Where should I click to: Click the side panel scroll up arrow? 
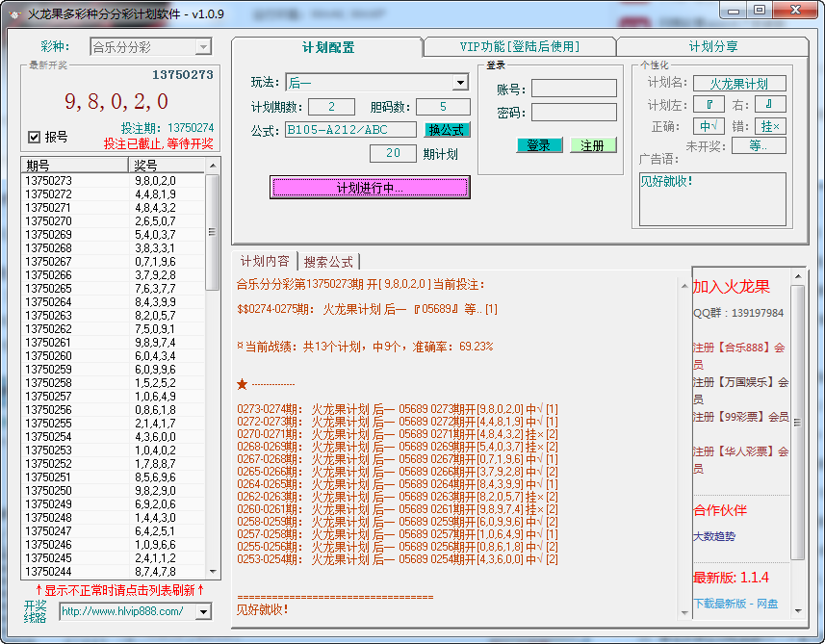[798, 276]
